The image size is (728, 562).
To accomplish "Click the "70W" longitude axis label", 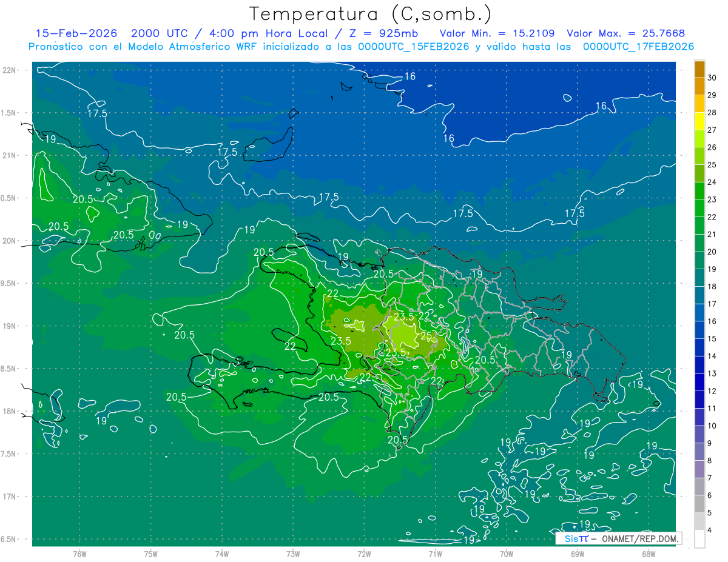I will [506, 554].
